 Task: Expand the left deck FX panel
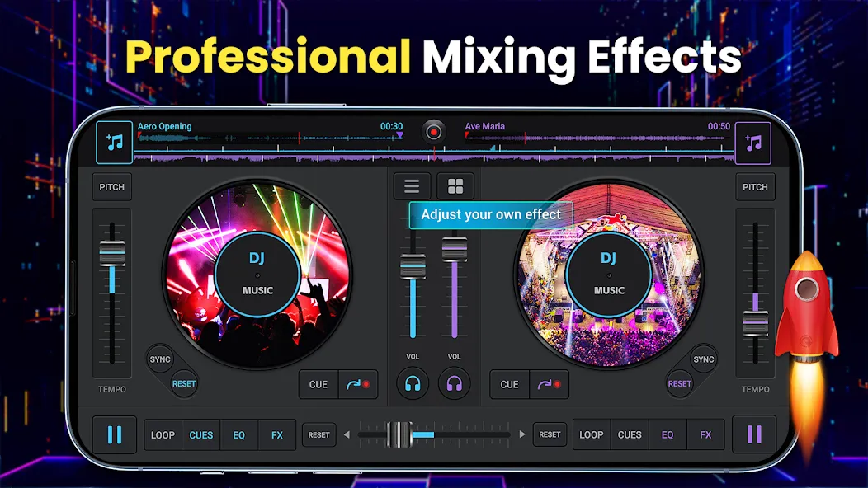click(276, 435)
